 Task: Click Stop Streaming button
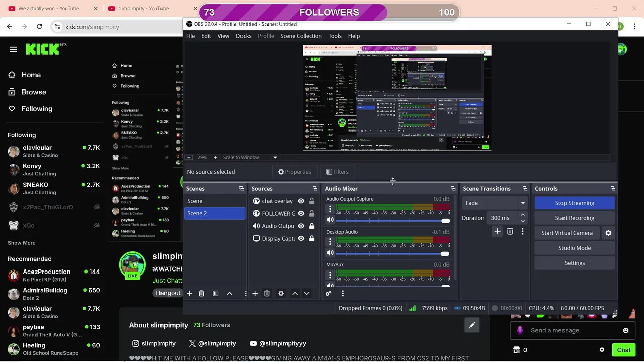575,203
